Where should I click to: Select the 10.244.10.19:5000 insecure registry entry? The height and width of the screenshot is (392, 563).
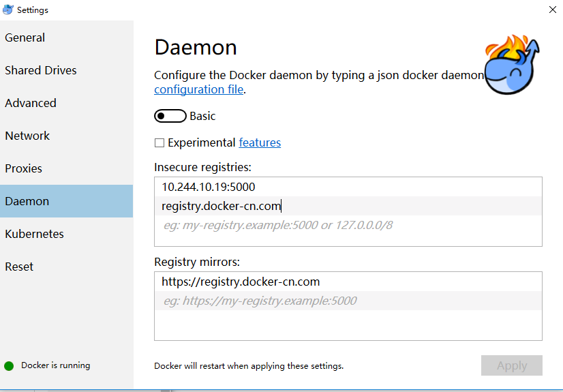(x=348, y=187)
